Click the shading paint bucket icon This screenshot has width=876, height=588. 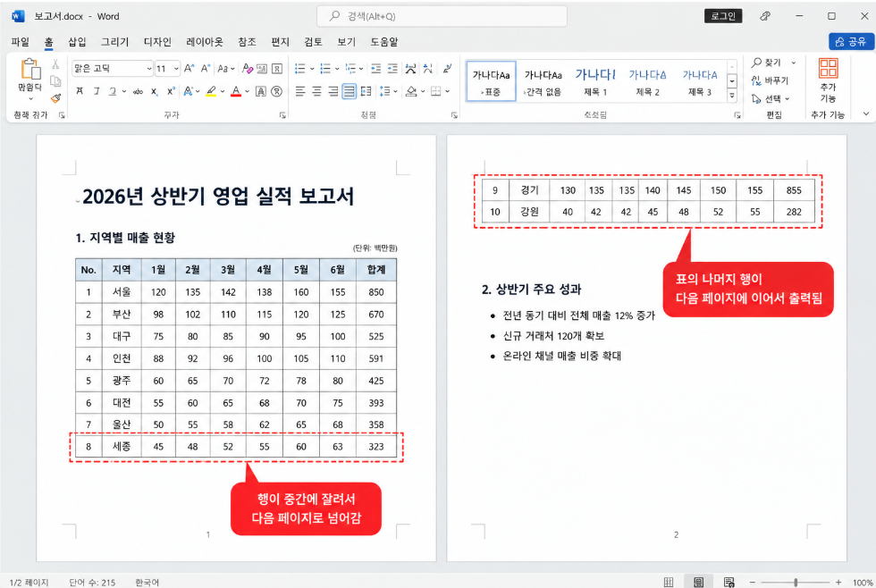tap(411, 91)
